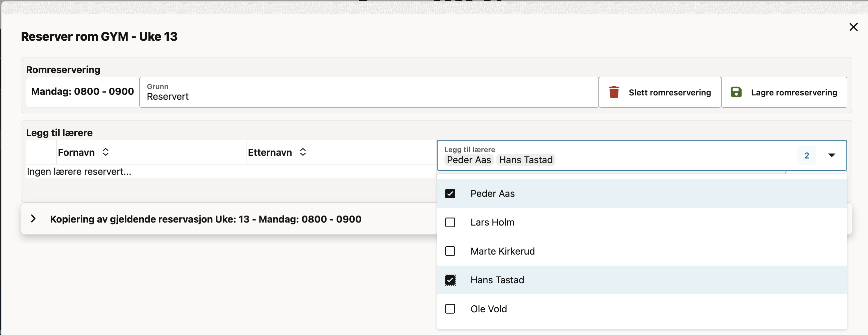The width and height of the screenshot is (868, 335).
Task: Uncheck the Hans Tastad checkbox
Action: [450, 280]
